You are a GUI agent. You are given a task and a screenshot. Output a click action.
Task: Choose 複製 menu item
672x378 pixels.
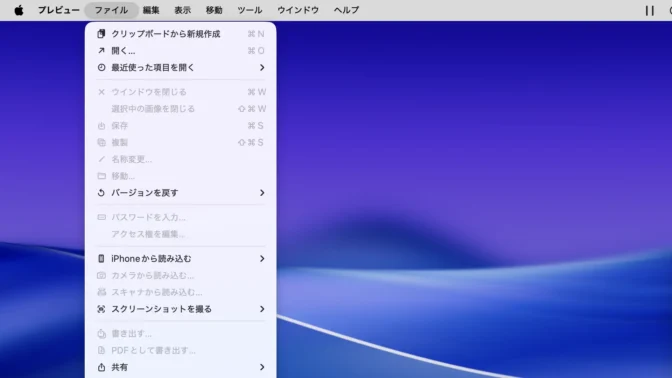coord(180,142)
